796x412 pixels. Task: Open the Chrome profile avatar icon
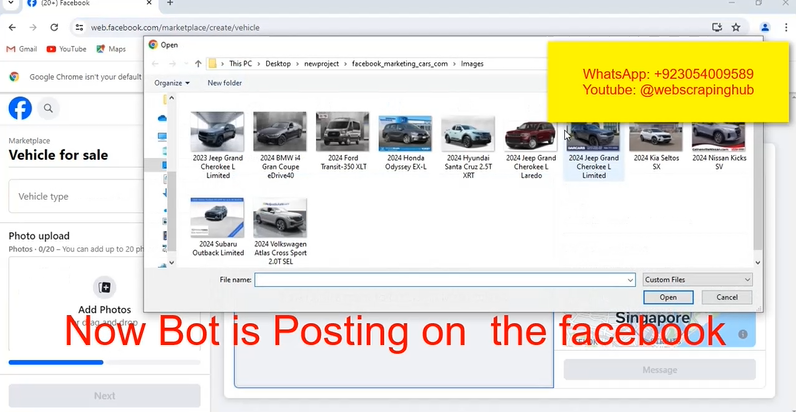[765, 28]
